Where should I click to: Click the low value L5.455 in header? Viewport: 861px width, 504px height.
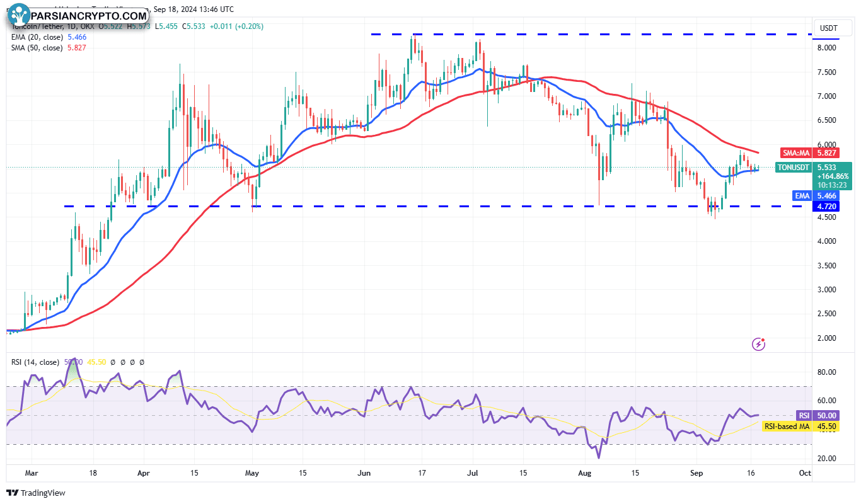pyautogui.click(x=168, y=26)
